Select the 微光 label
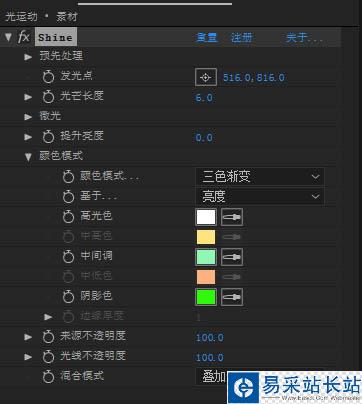The image size is (362, 404). click(50, 116)
